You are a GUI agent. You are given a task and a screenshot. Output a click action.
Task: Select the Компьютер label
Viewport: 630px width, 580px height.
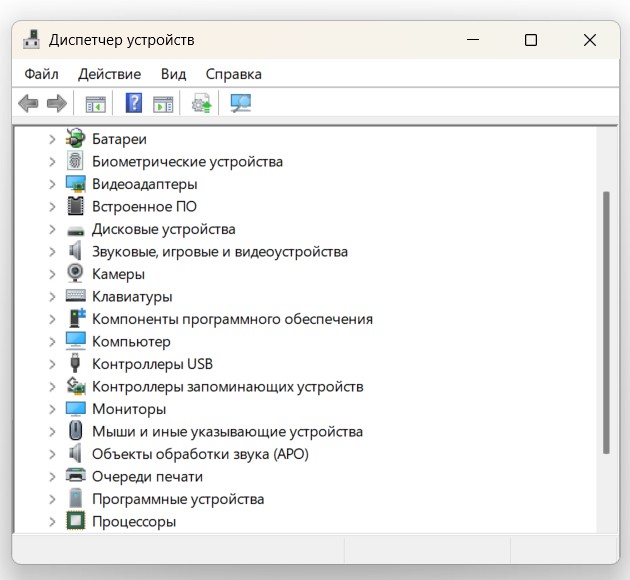(131, 342)
